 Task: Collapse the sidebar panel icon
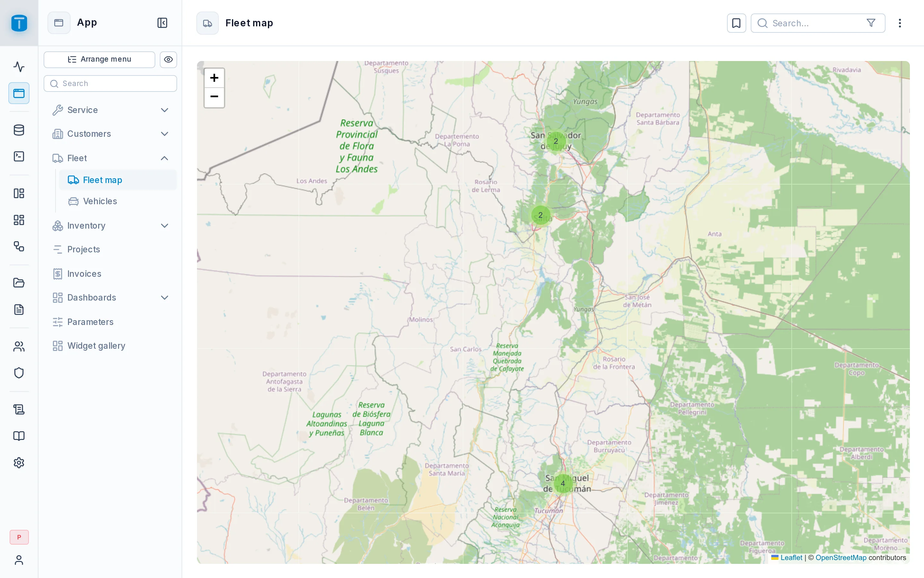(162, 22)
